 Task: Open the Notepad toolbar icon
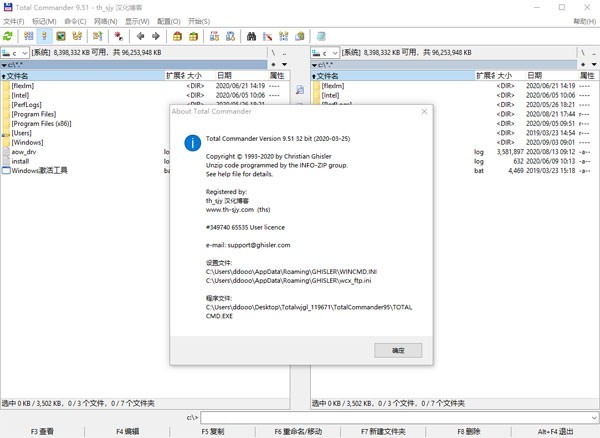321,36
